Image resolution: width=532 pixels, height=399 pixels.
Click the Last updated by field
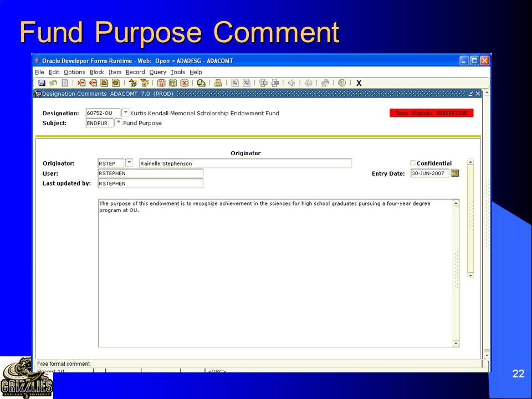pos(150,183)
